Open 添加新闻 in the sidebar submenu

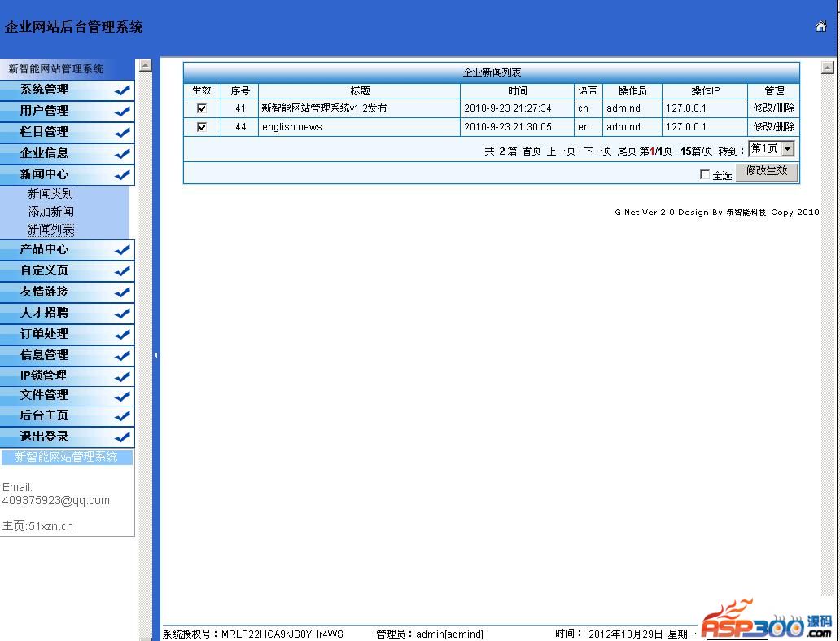[50, 212]
